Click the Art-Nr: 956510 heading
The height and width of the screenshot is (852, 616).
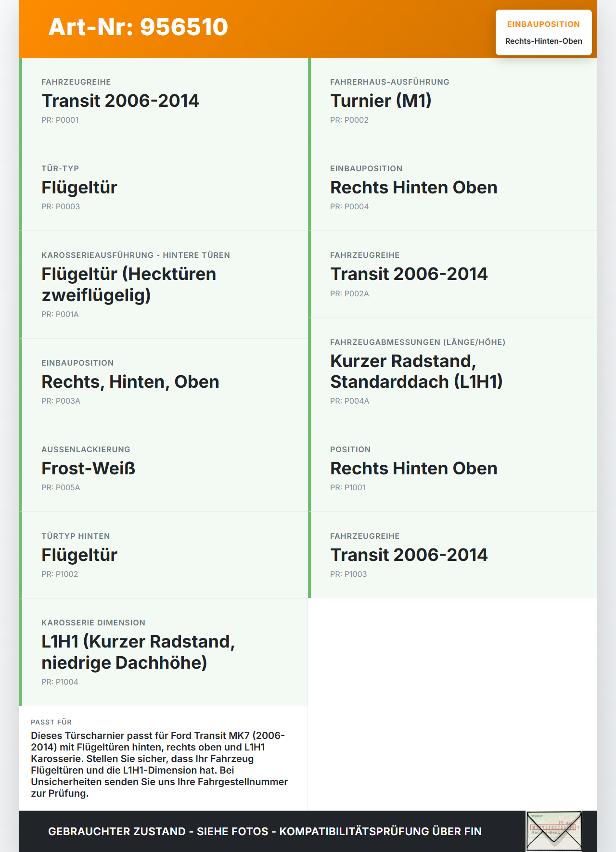pyautogui.click(x=138, y=27)
